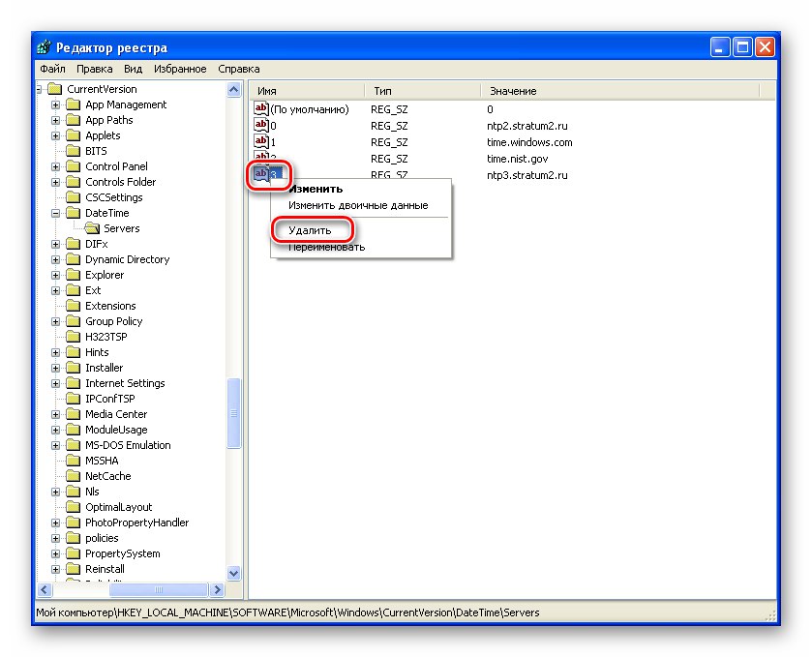
Task: Click the OptimalLayout folder icon
Action: coord(73,507)
